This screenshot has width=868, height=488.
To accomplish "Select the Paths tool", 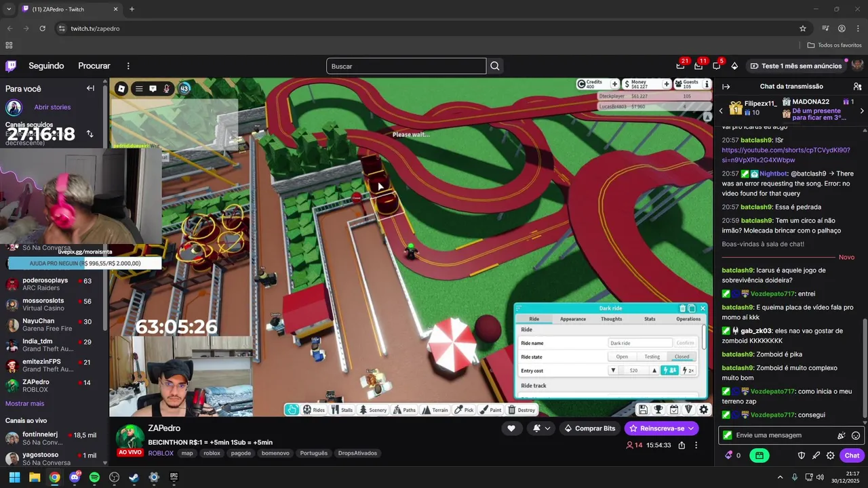I will (x=405, y=409).
